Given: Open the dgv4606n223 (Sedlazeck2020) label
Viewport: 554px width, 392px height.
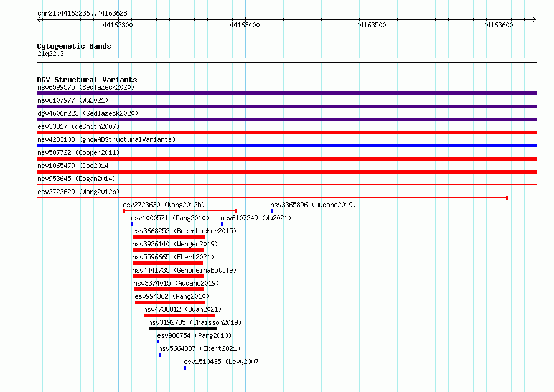Looking at the screenshot, I should [88, 113].
